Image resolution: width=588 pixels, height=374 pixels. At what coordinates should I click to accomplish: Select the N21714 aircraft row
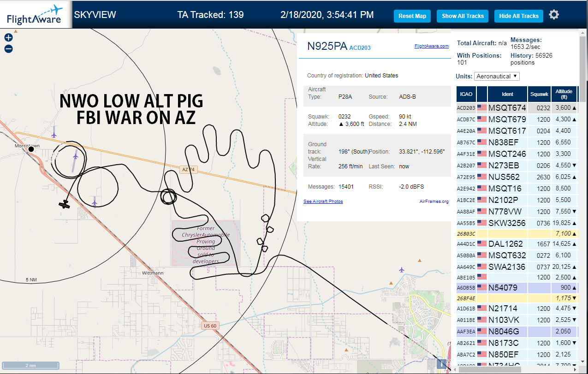click(517, 309)
